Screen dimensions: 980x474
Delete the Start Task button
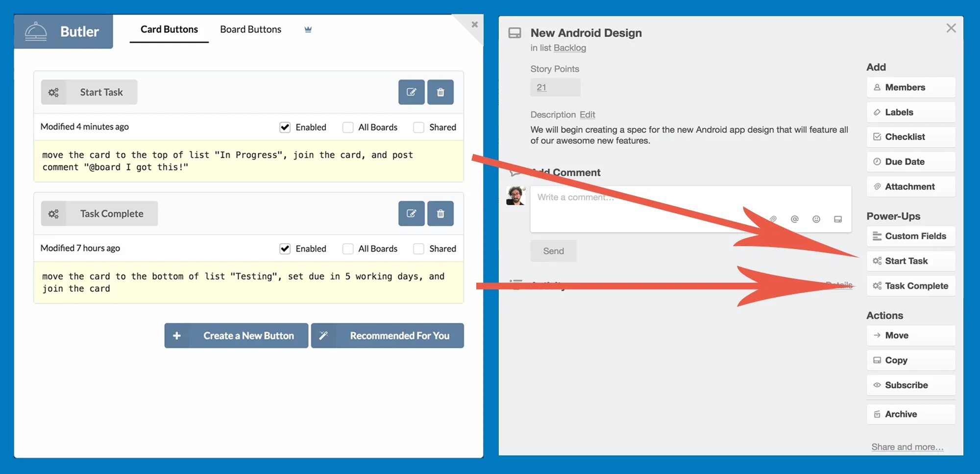click(441, 92)
